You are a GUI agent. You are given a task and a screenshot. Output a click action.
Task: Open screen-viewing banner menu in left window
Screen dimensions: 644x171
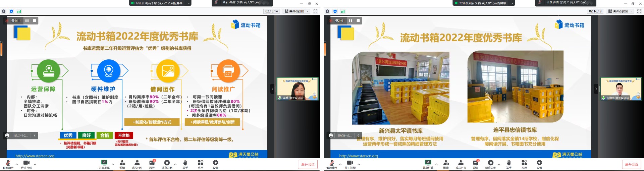(188, 3)
